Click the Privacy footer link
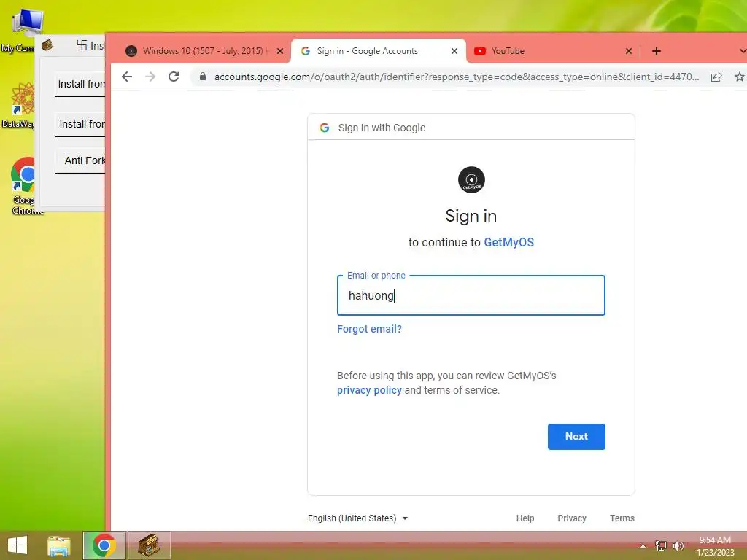Viewport: 747px width, 560px height. point(572,518)
